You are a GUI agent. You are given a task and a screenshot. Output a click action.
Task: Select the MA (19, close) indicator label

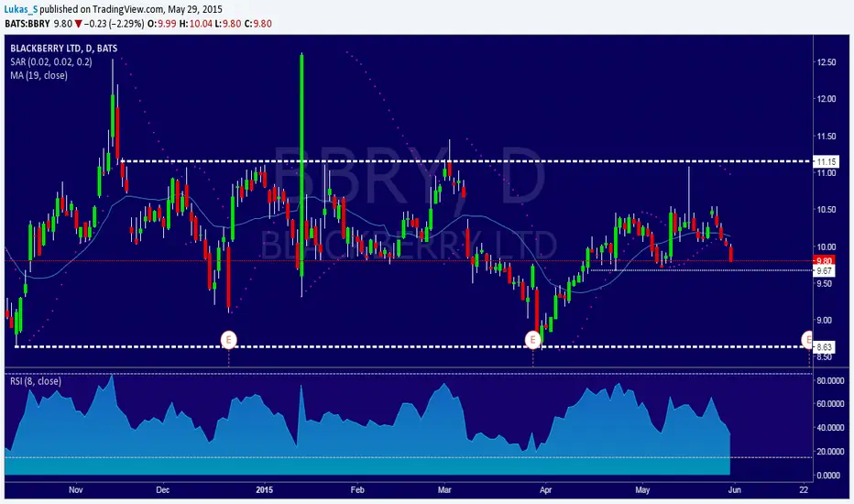38,75
